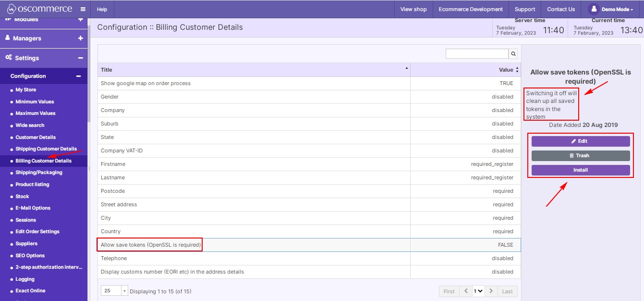Image resolution: width=644 pixels, height=301 pixels.
Task: Open Suppliers configuration
Action: [x=26, y=244]
